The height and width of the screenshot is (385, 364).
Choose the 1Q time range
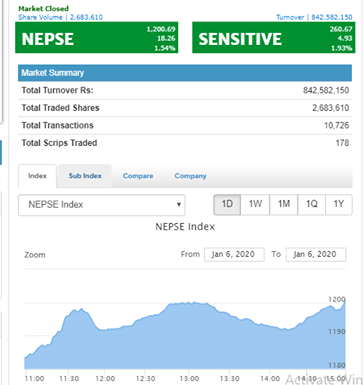[x=311, y=204]
